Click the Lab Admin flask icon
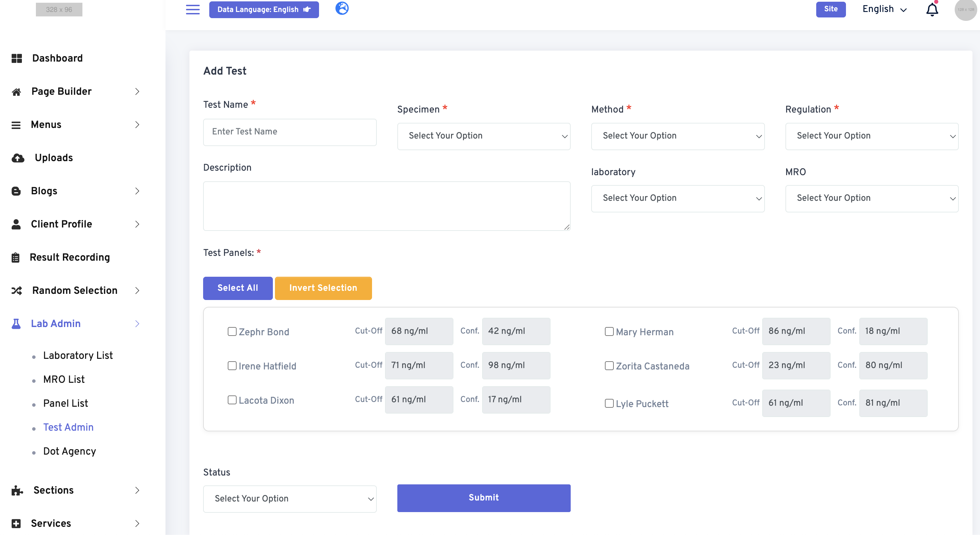The height and width of the screenshot is (535, 980). (16, 324)
